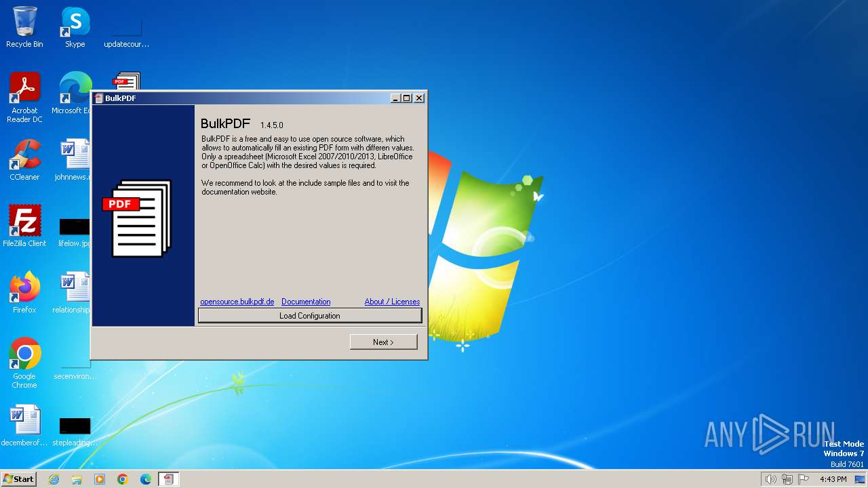Select the updatecour desktop file
Image resolution: width=868 pixels, height=488 pixels.
click(126, 30)
